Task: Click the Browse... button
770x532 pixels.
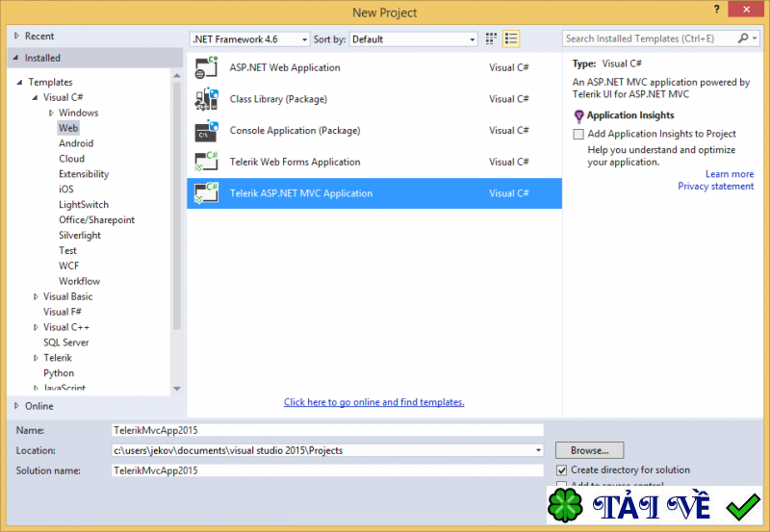Action: click(590, 450)
